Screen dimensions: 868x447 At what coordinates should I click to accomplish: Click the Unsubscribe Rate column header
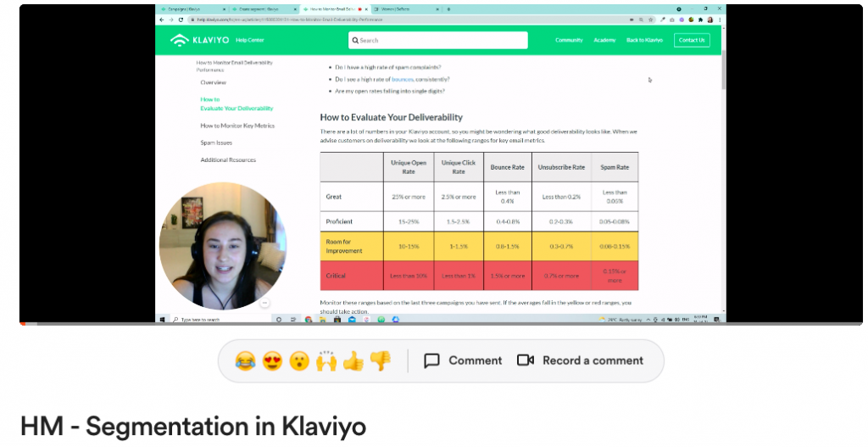pos(561,167)
